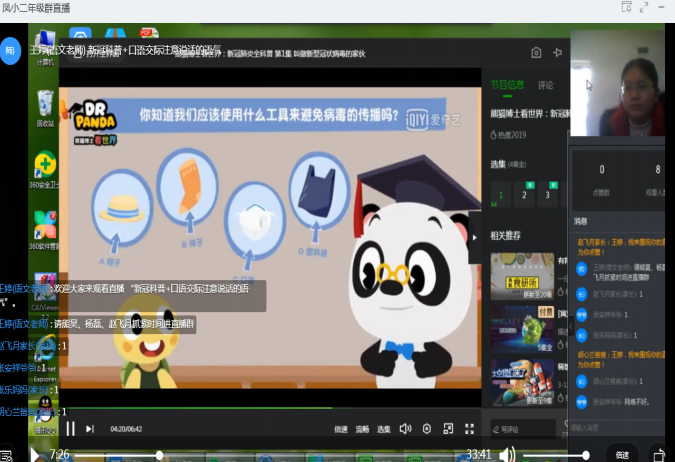
Task: Click the 写评论 comment input field
Action: click(523, 429)
